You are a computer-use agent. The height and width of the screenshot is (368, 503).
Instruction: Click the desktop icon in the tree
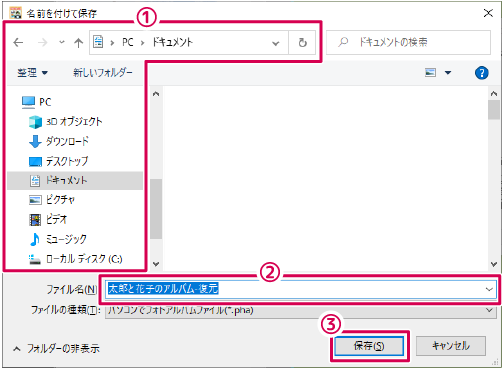[x=35, y=162]
